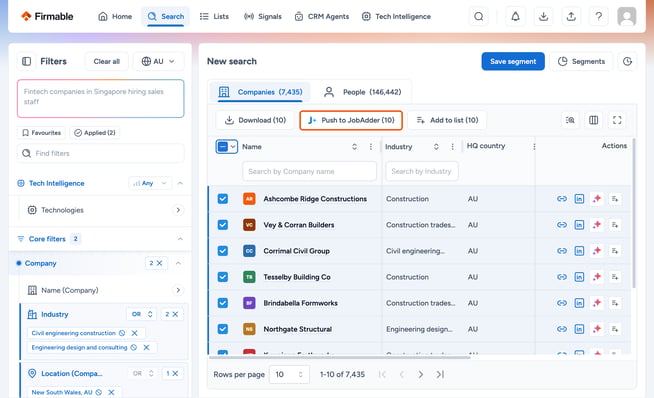Toggle table search view icon
The height and width of the screenshot is (398, 654).
coord(570,120)
